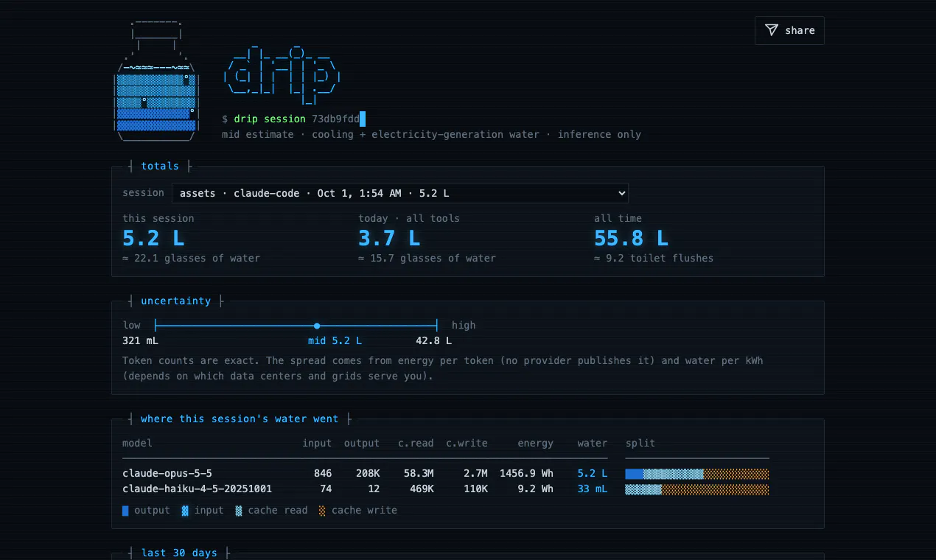Image resolution: width=936 pixels, height=560 pixels.
Task: Open the session selector dropdown
Action: (x=400, y=193)
